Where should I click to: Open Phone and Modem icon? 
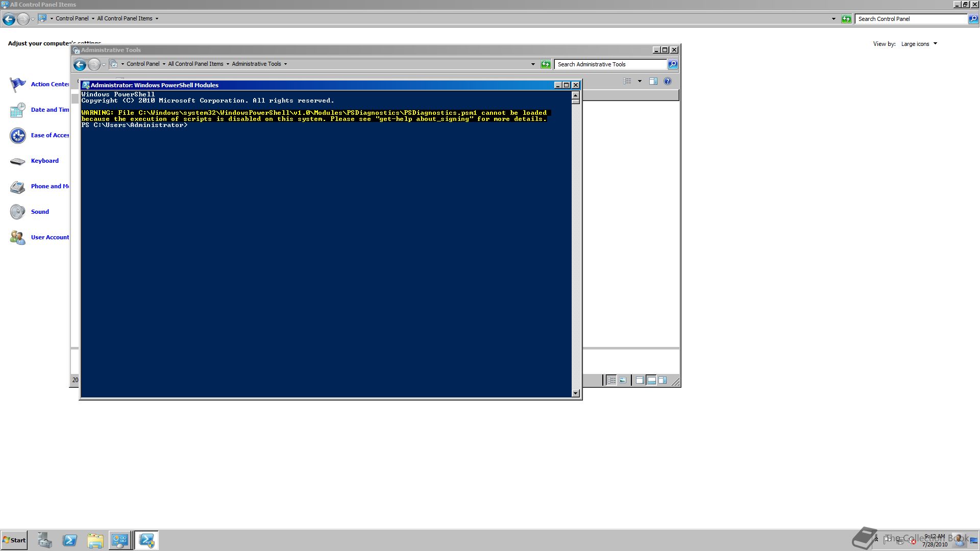(x=18, y=186)
